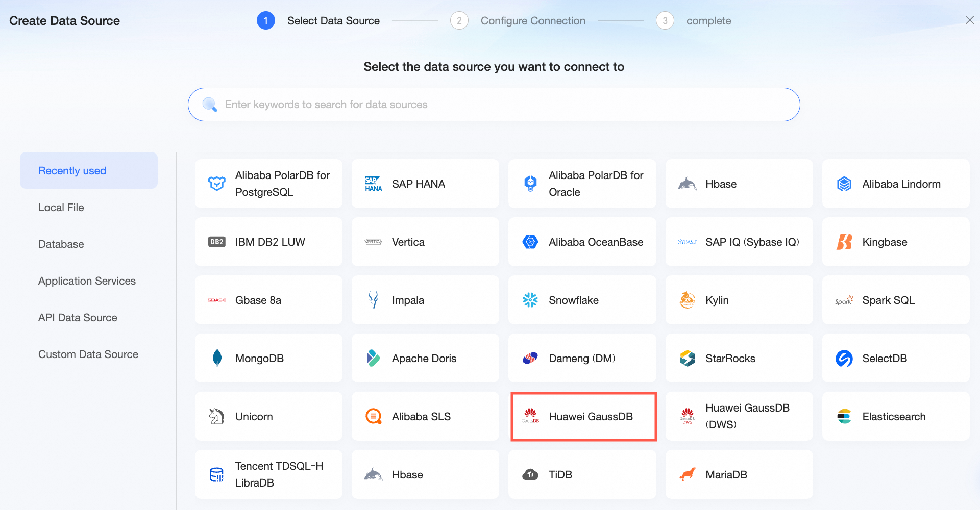Click the Alibaba Lindorm icon
The width and height of the screenshot is (980, 510).
(x=844, y=184)
